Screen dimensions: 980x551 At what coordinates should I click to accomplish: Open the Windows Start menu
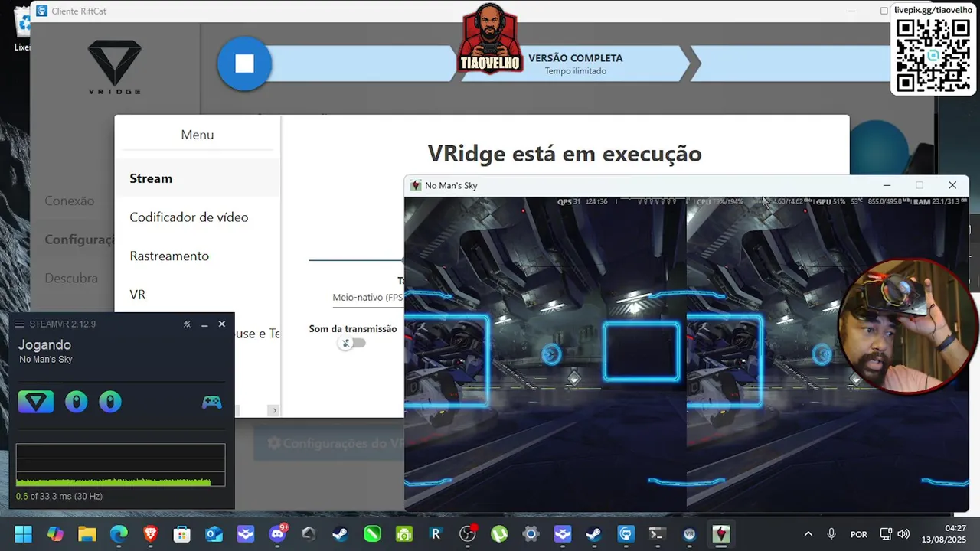tap(23, 534)
